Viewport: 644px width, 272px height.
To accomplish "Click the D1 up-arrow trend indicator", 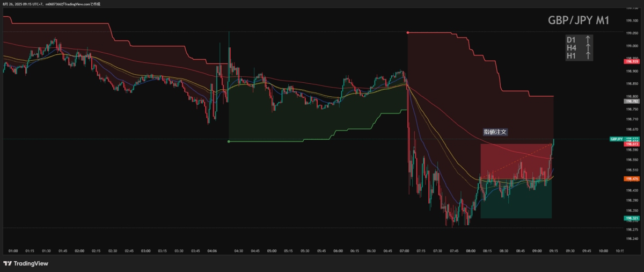I will click(588, 39).
